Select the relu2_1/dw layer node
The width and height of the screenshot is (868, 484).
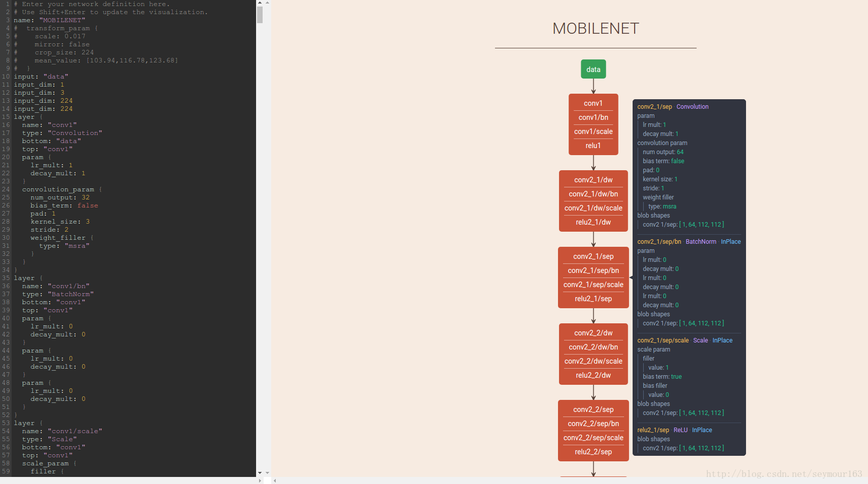[593, 222]
